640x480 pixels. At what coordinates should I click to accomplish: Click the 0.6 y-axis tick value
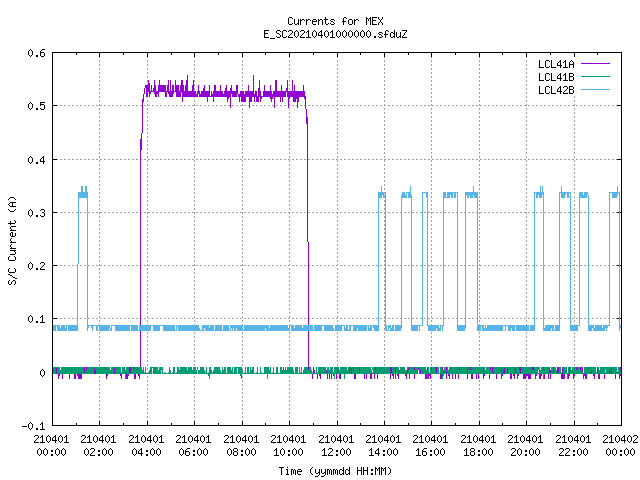[36, 53]
